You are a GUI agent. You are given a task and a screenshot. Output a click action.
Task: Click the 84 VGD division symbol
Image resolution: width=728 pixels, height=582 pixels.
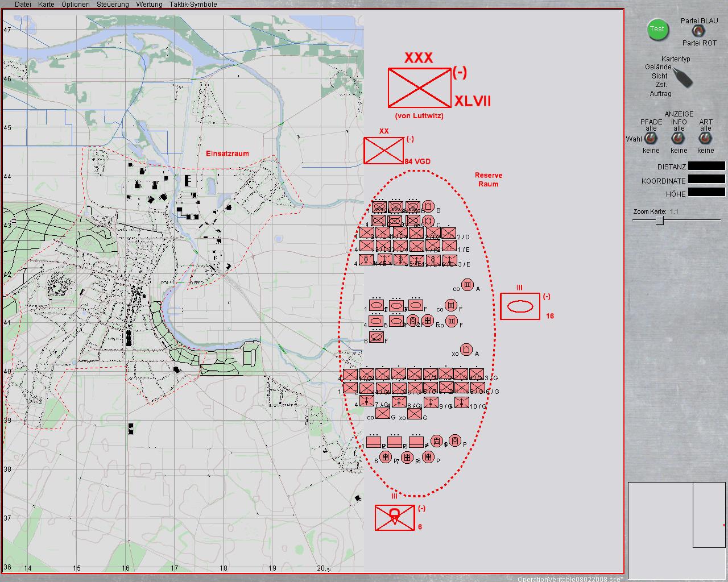click(383, 151)
